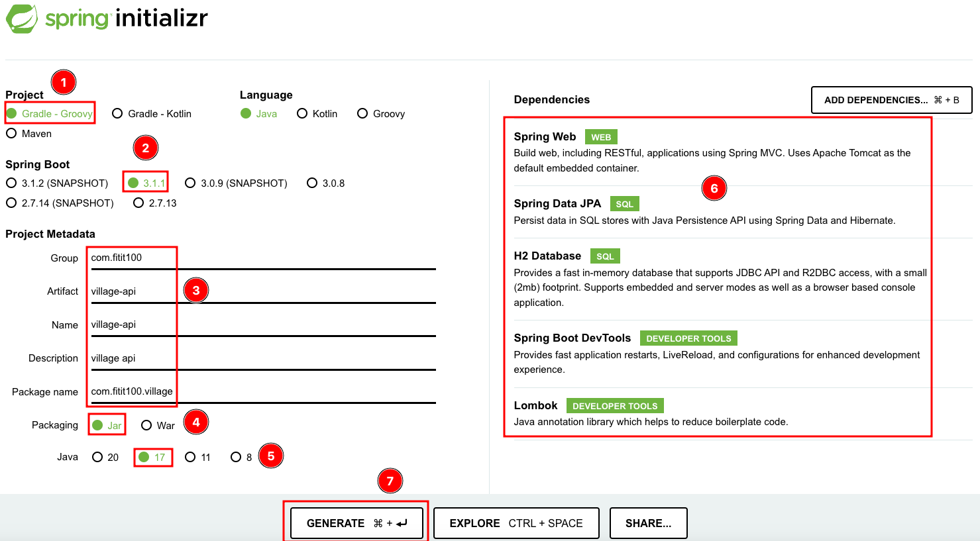The height and width of the screenshot is (541, 980).
Task: Select Spring Boot version 3.0.8
Action: click(x=326, y=183)
